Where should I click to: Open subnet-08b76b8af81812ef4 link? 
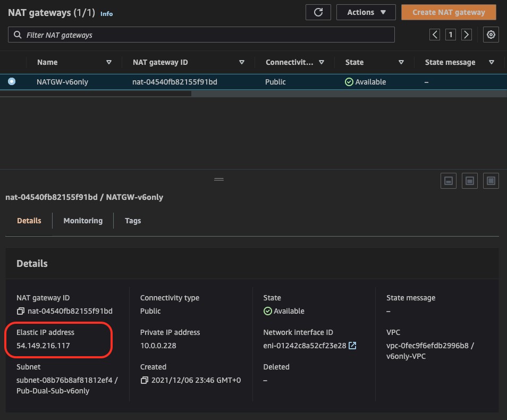click(x=64, y=380)
